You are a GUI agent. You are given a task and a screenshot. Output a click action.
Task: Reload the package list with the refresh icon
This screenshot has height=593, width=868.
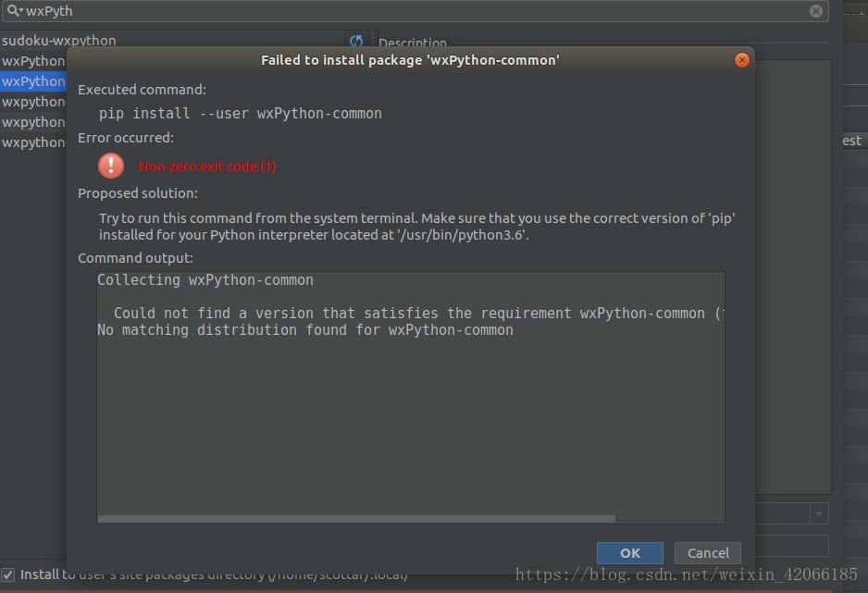[x=356, y=41]
